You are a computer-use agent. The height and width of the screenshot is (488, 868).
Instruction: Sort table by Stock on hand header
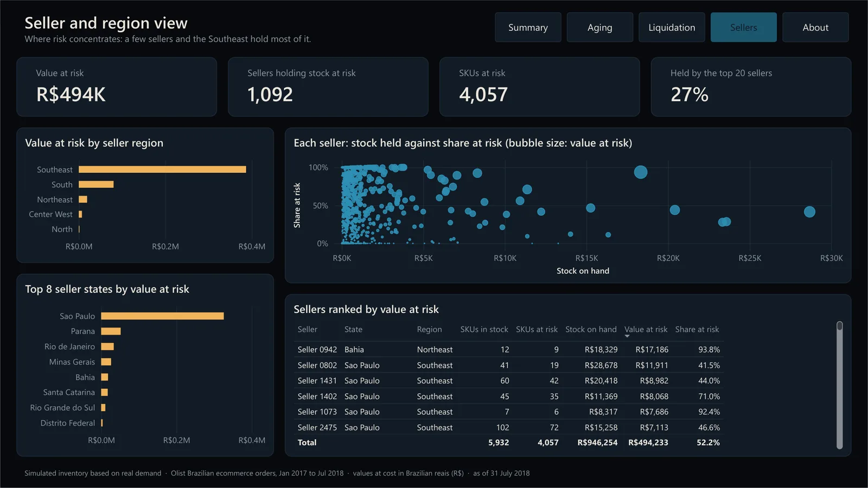coord(591,329)
